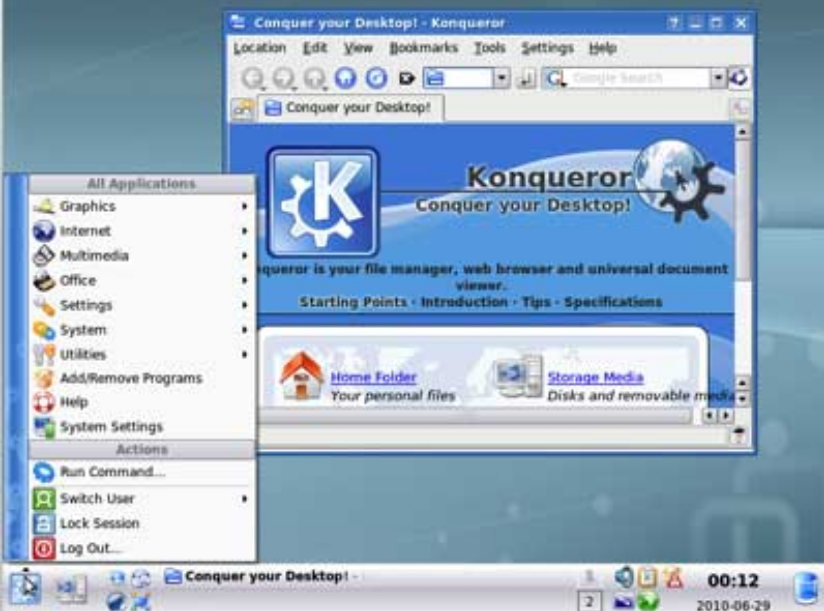Click the 'Conquer your Desktop!' taskbar entry
Screen dimensions: 824x611
[x=261, y=576]
